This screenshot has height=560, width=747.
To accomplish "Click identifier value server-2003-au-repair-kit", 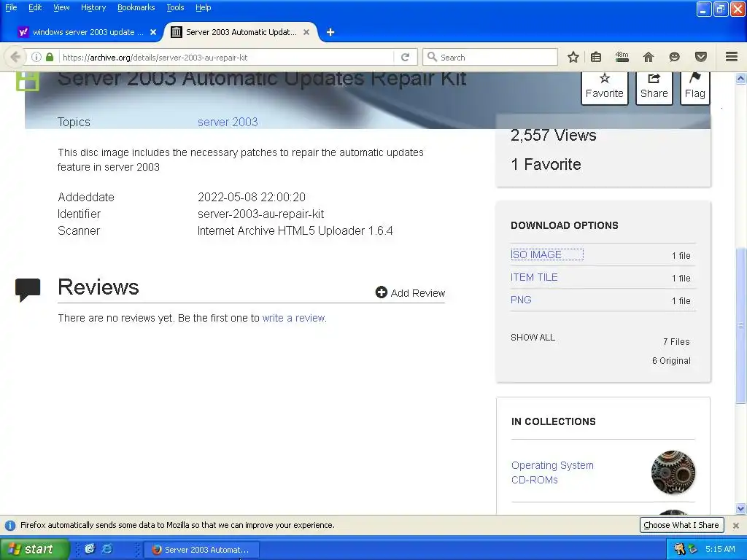I will 260,214.
